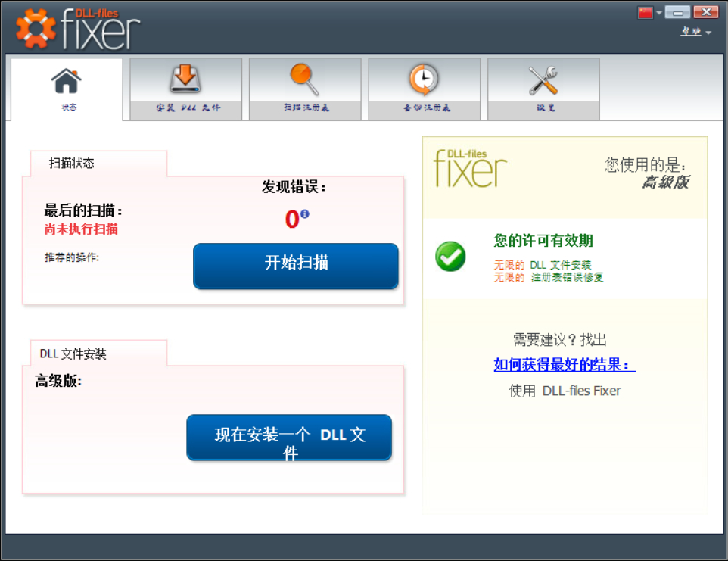Click the 现在安装一个 DLL 文件 button

pos(289,438)
